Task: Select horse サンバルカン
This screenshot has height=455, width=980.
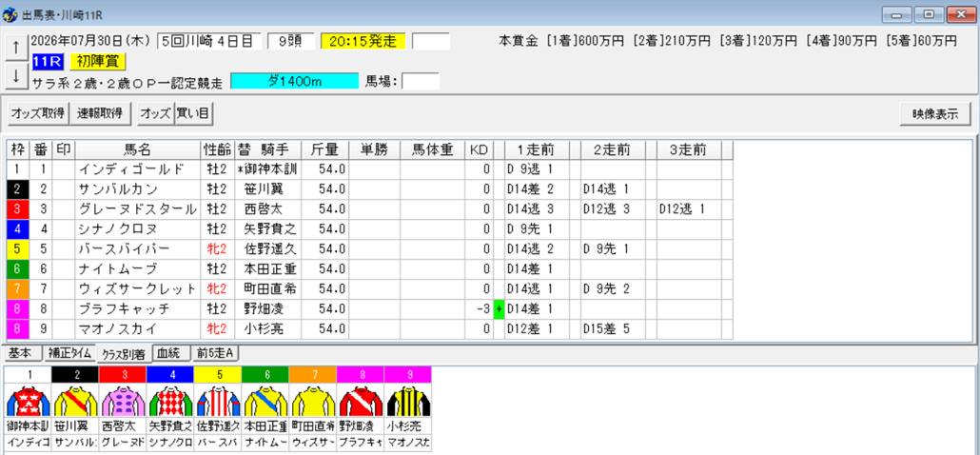Action: (117, 188)
